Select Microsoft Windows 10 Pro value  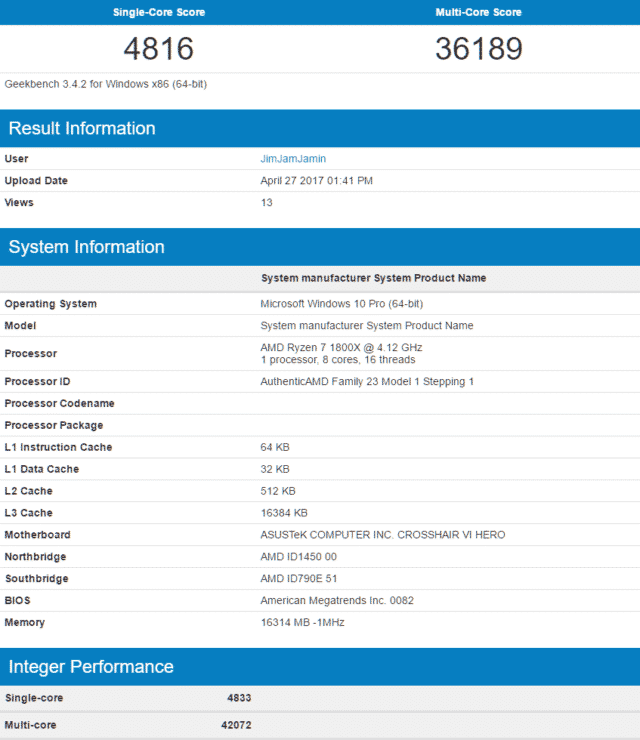click(342, 303)
